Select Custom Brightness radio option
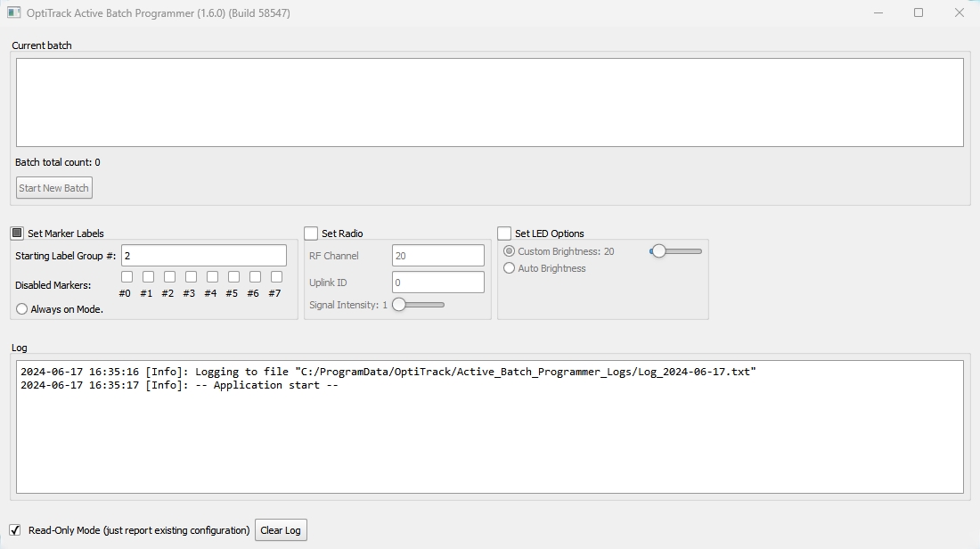The height and width of the screenshot is (549, 980). pos(510,251)
